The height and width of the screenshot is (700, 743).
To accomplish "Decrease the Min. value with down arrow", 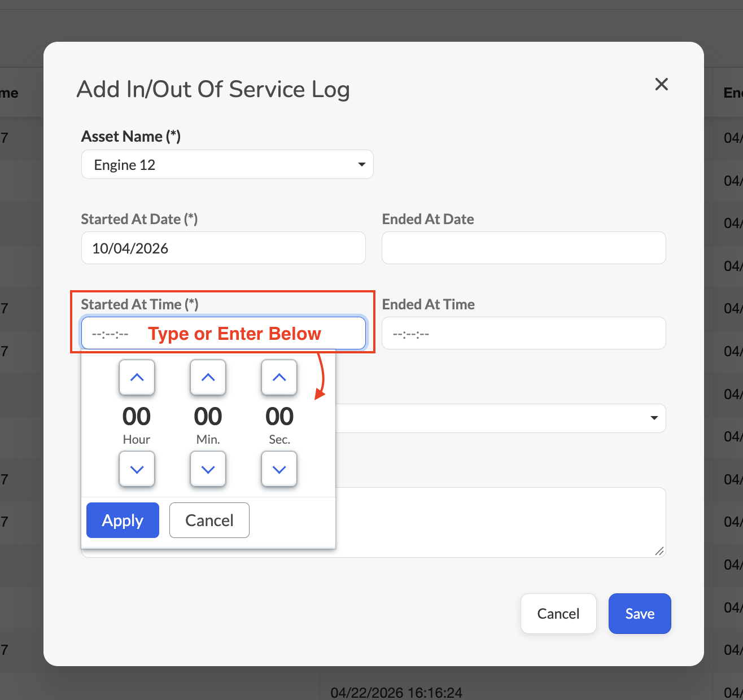I will click(208, 469).
